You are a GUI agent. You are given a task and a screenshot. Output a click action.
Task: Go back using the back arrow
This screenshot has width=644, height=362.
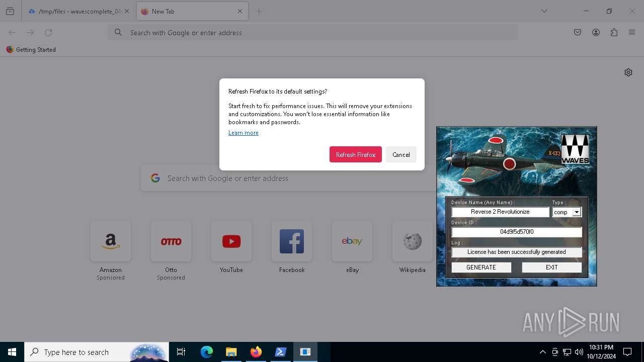(12, 33)
